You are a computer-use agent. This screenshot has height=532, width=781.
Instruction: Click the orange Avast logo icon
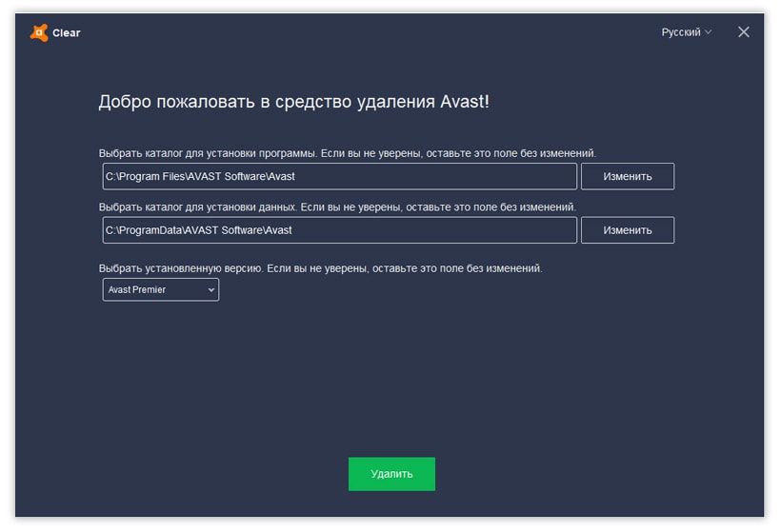[x=39, y=33]
